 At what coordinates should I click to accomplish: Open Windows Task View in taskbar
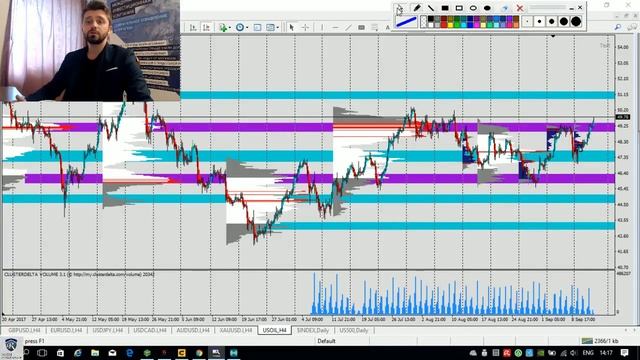tap(42, 353)
